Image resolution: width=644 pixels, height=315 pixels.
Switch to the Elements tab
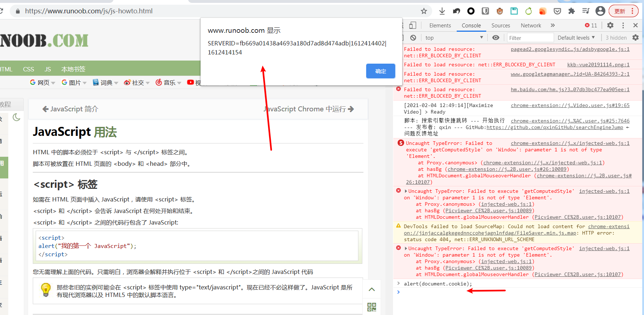tap(440, 26)
